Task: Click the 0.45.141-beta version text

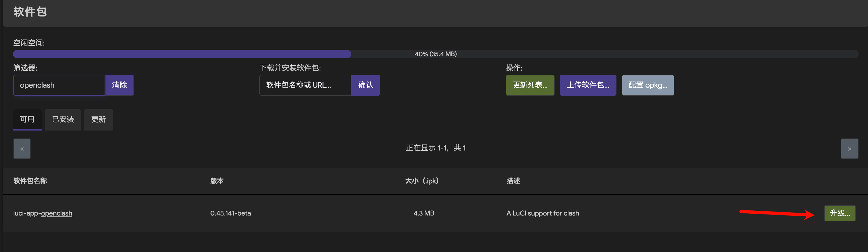Action: click(x=230, y=213)
